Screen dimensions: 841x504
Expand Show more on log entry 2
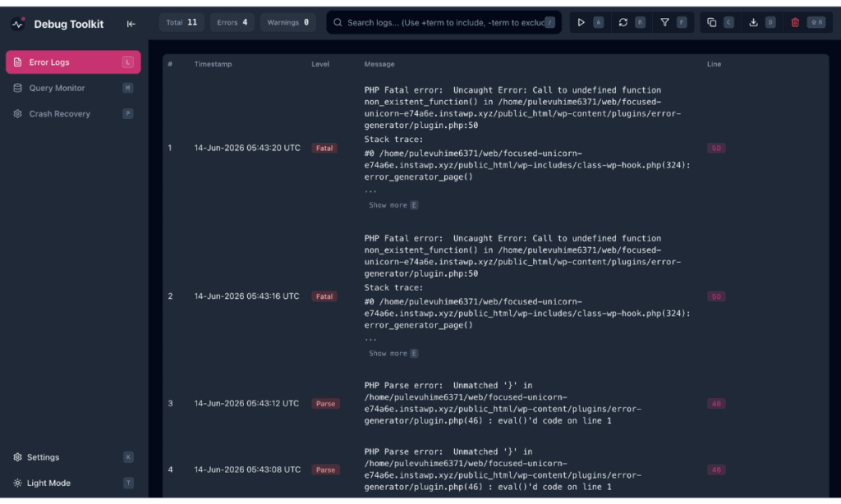[x=393, y=353]
